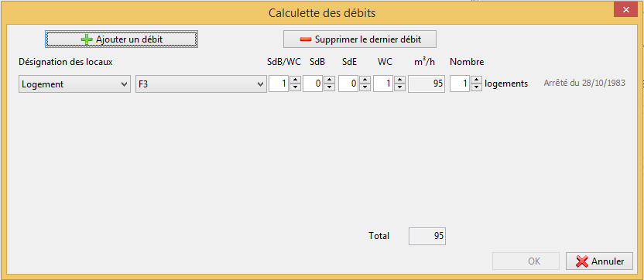Click the Total value field
Viewport: 644px width, 280px height.
click(x=427, y=236)
